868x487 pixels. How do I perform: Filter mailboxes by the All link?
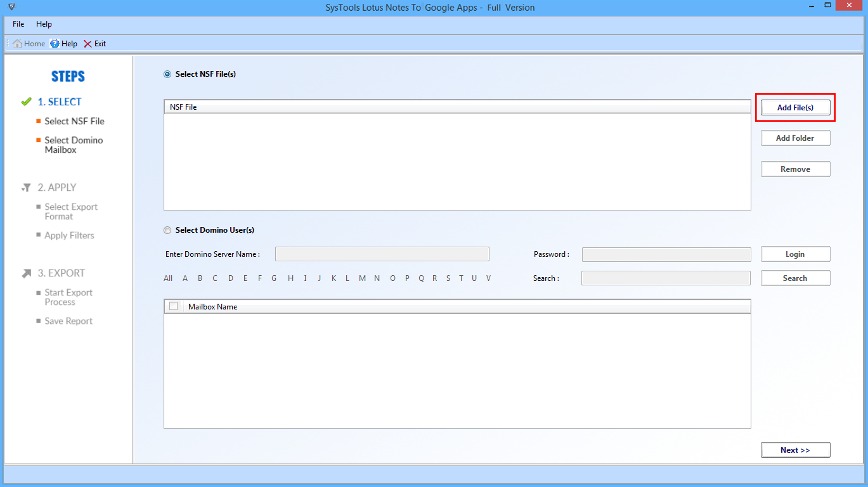[168, 278]
